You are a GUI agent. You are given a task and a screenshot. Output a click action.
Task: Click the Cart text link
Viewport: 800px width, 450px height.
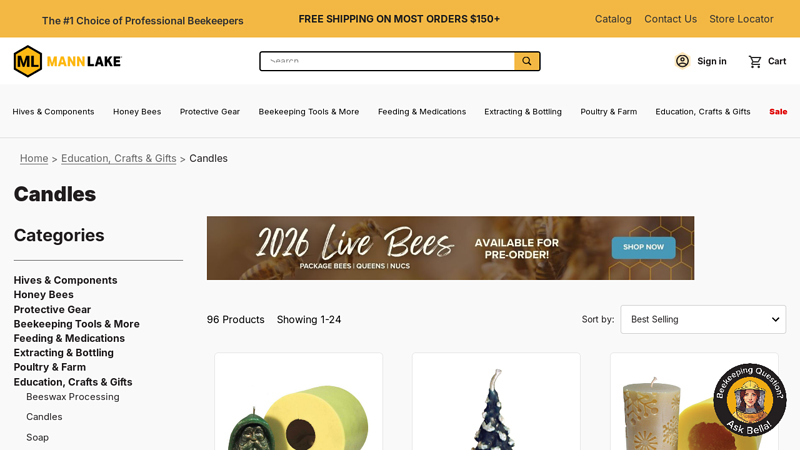(777, 61)
